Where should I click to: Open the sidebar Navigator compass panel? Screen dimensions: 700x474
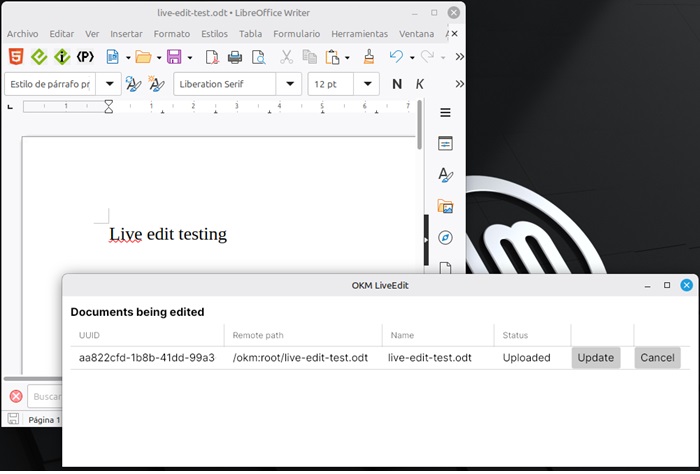pos(445,237)
